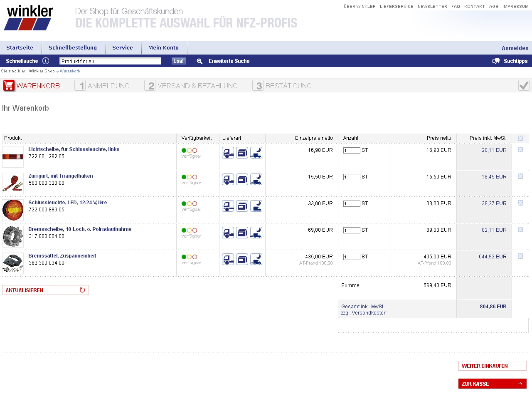Click the refresh icon on Aktualisieren

click(82, 290)
